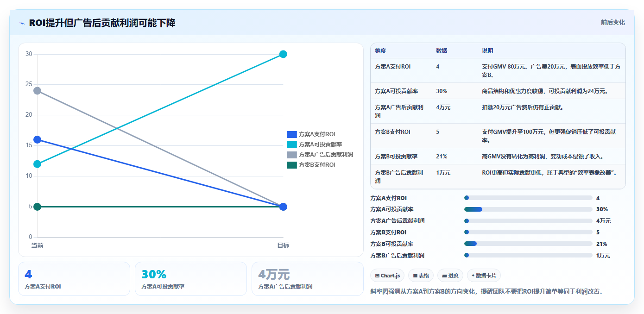The image size is (644, 314).
Task: Click the 目标 axis label
Action: (x=283, y=245)
